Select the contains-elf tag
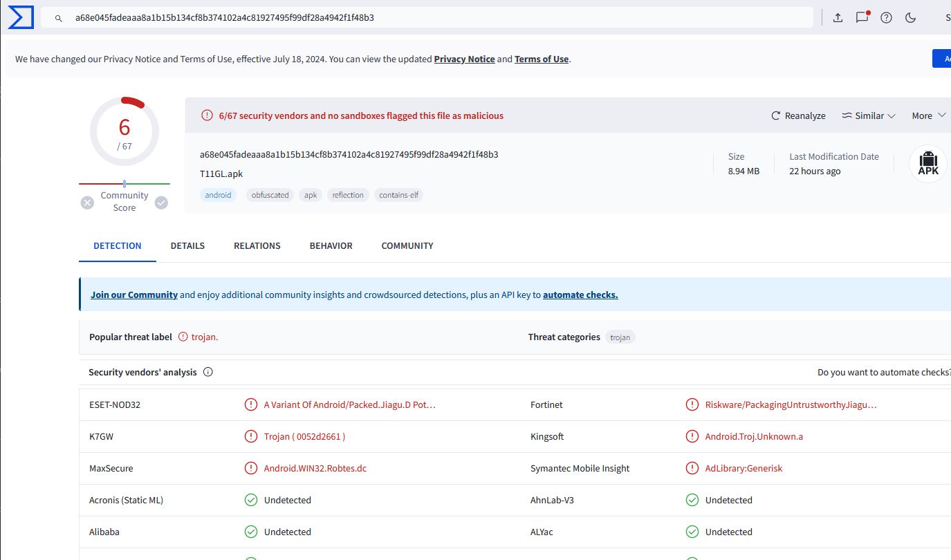The image size is (951, 560). (399, 195)
